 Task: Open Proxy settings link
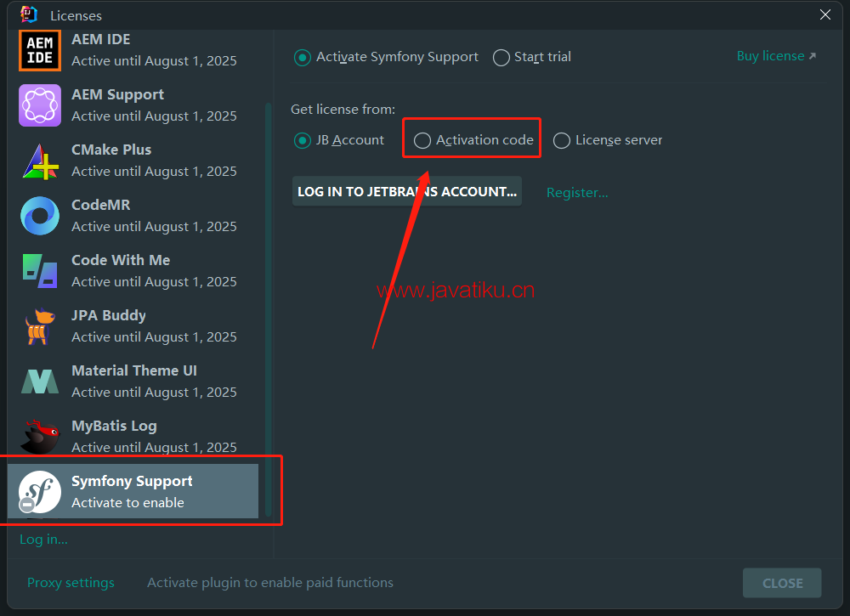point(71,583)
